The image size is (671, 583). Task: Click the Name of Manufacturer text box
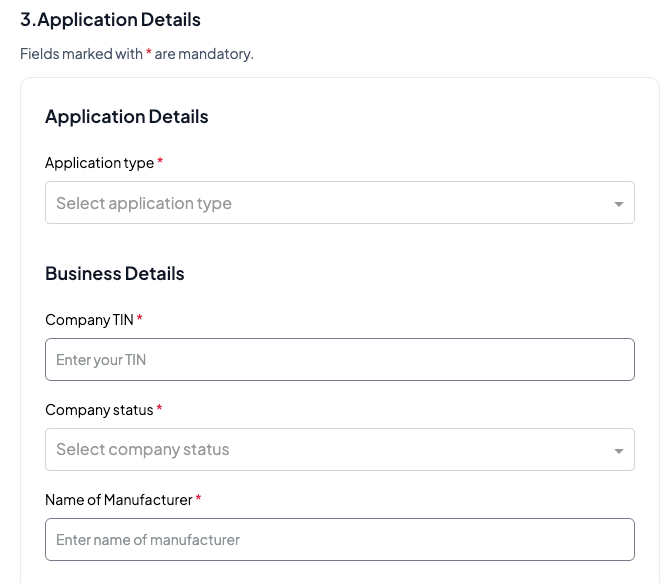(340, 540)
